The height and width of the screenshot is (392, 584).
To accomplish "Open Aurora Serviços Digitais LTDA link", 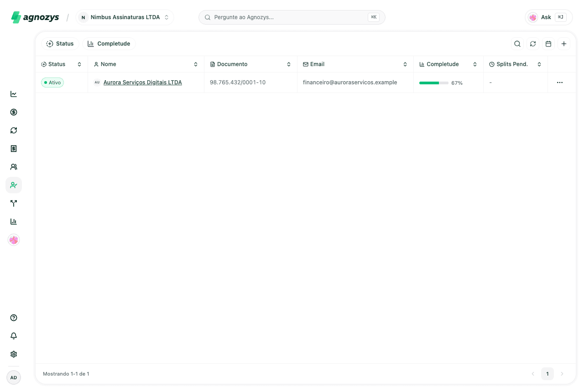I will [143, 83].
